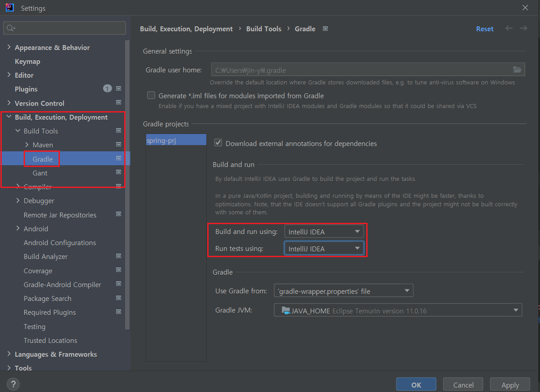Click the project-level icon beside Version Control
This screenshot has width=540, height=392.
(x=119, y=103)
